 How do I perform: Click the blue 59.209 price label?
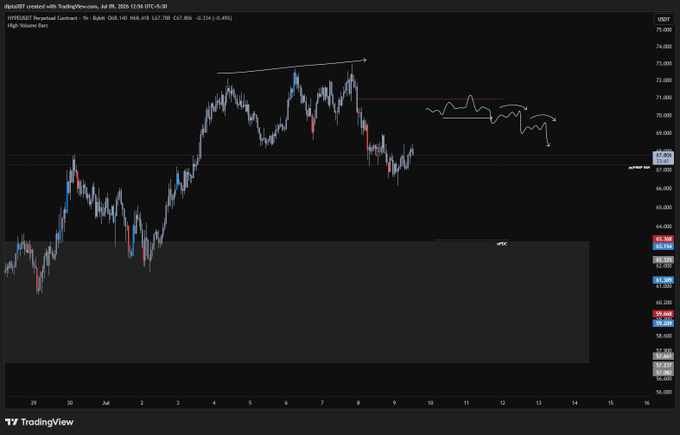coord(664,323)
